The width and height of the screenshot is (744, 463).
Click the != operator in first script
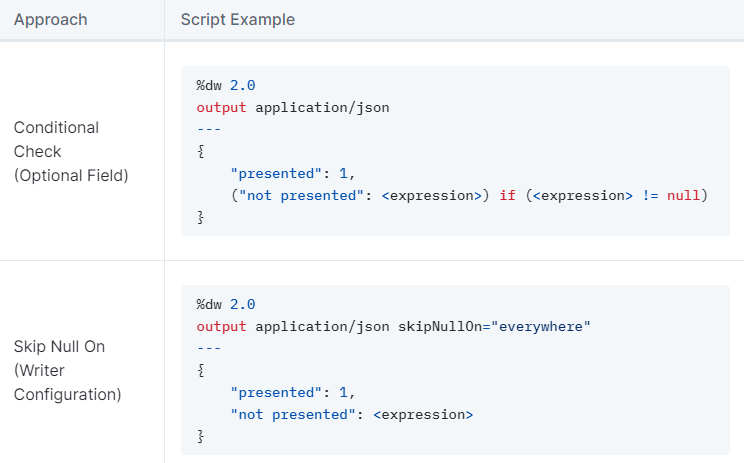[650, 195]
